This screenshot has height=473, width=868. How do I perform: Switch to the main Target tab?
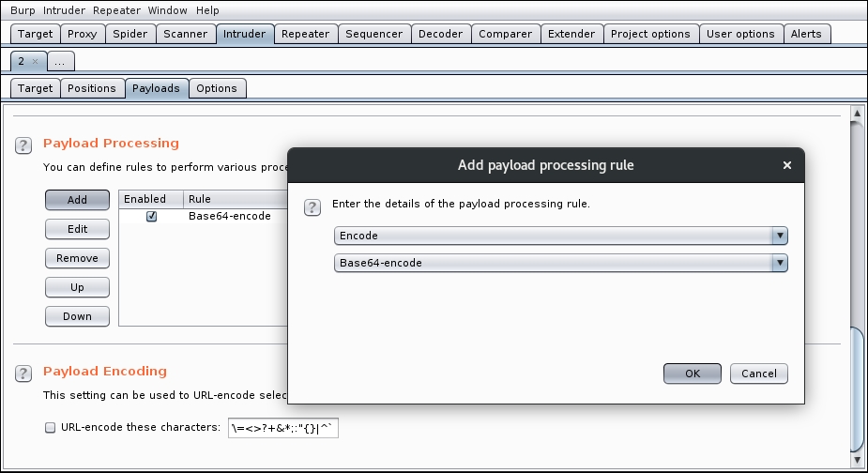pos(35,34)
